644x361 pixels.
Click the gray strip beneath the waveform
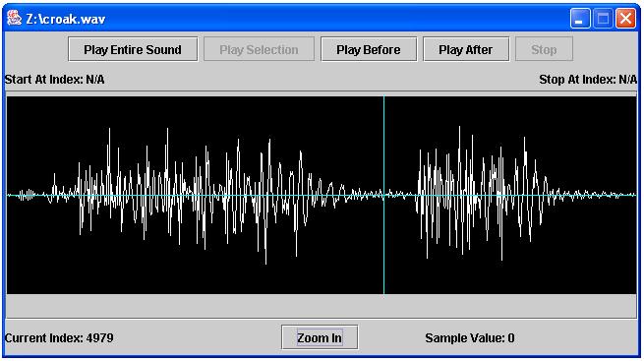[x=322, y=306]
